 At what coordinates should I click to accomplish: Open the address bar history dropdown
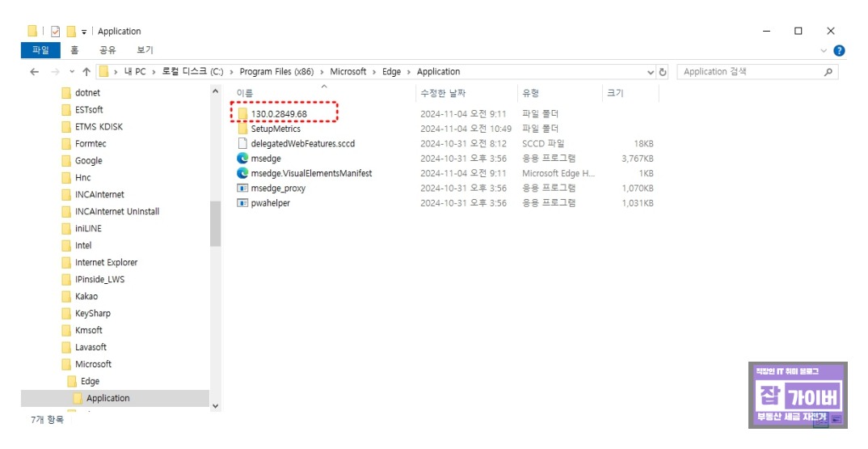click(651, 72)
